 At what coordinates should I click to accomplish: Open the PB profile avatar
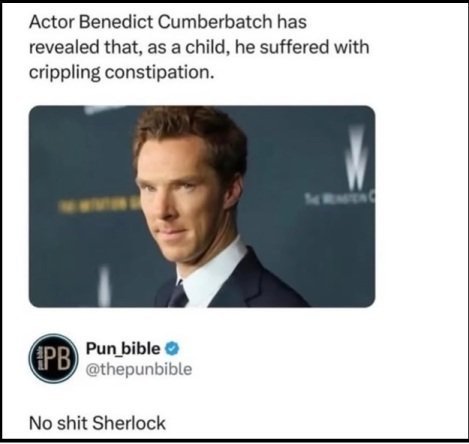click(x=53, y=358)
